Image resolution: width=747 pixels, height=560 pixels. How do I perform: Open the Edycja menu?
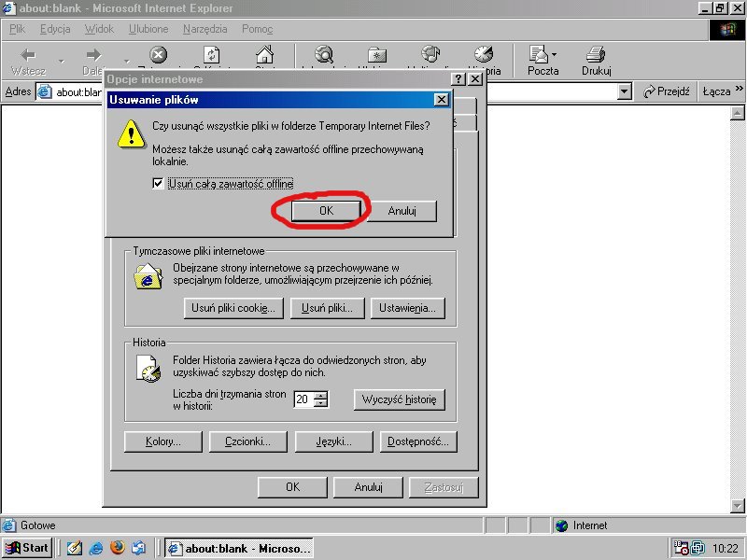[x=55, y=29]
